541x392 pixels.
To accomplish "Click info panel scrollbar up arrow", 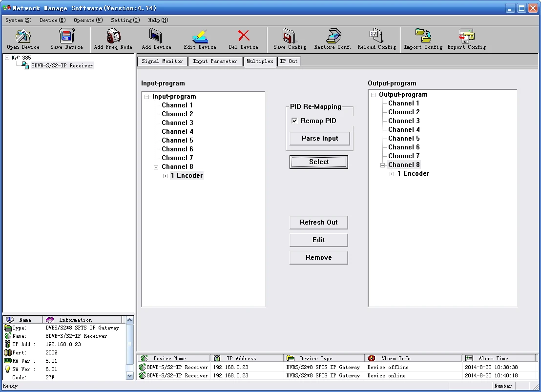I will [130, 320].
